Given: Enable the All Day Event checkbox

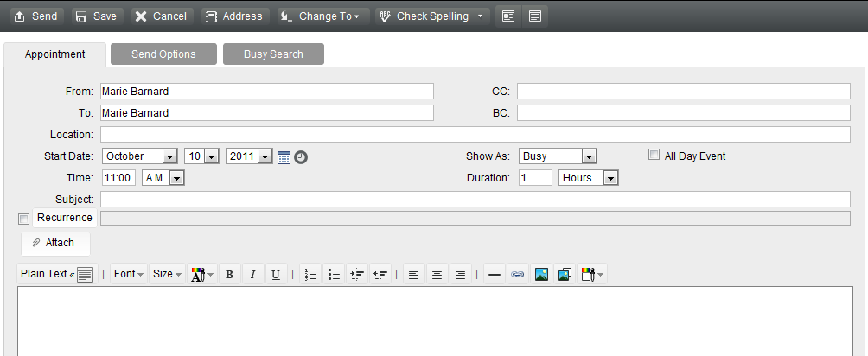Looking at the screenshot, I should pos(654,156).
